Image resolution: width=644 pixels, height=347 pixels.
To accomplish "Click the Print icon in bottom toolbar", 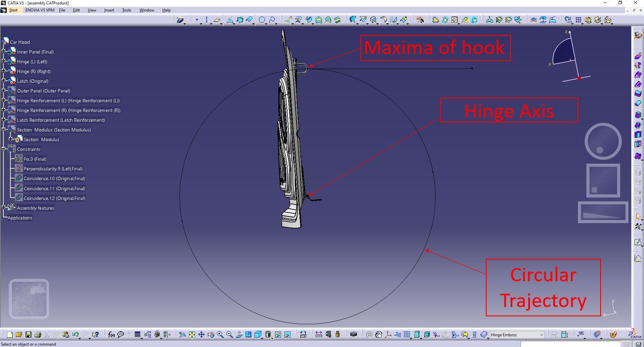I will 38,335.
